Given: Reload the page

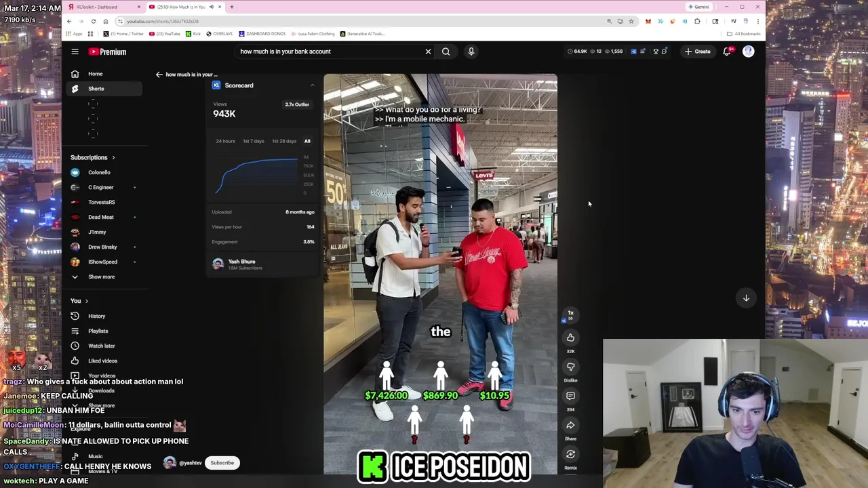Looking at the screenshot, I should (93, 21).
